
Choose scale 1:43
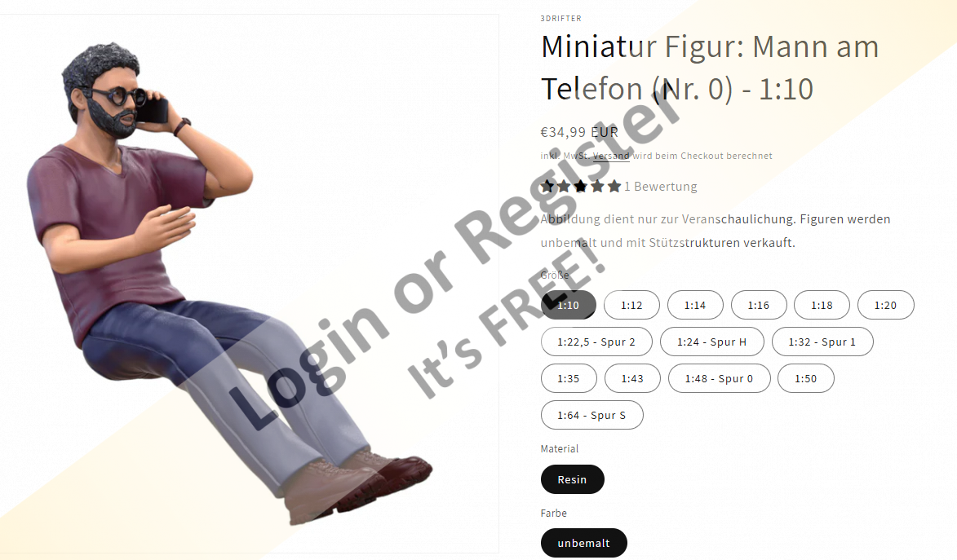click(632, 378)
